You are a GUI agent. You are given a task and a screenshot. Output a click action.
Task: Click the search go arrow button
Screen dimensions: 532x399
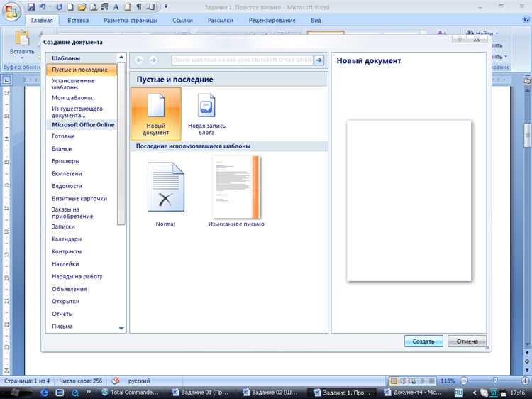319,60
